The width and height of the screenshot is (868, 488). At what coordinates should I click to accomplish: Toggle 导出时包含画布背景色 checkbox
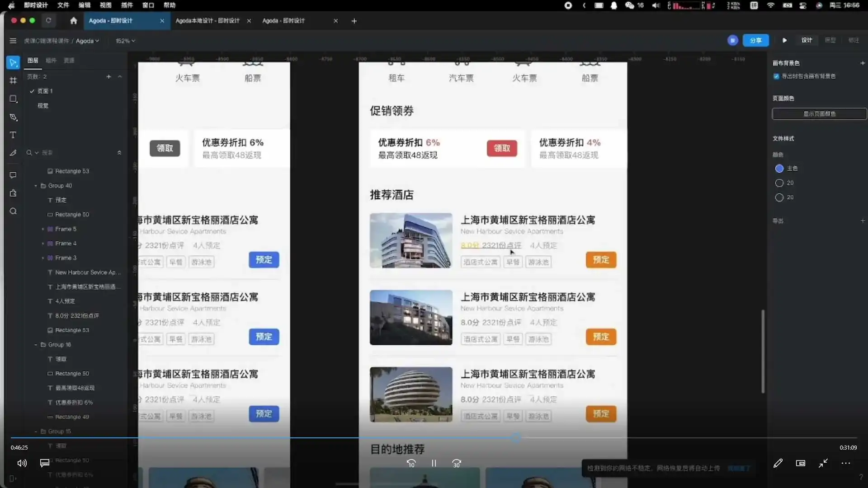point(776,76)
